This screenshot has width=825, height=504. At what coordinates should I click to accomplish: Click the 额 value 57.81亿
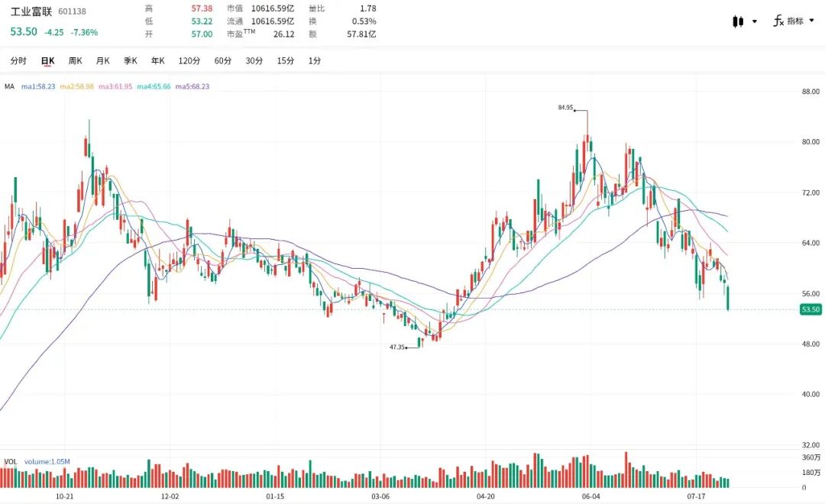[361, 34]
